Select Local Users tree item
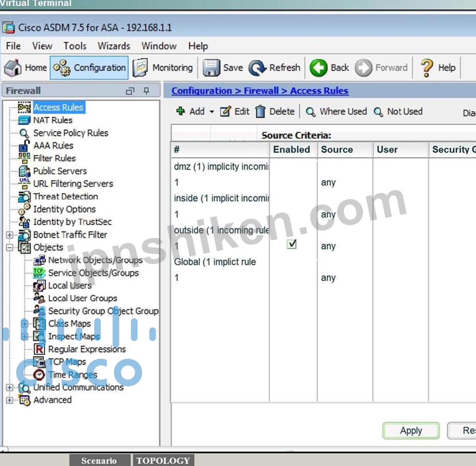The image size is (476, 466). [70, 286]
